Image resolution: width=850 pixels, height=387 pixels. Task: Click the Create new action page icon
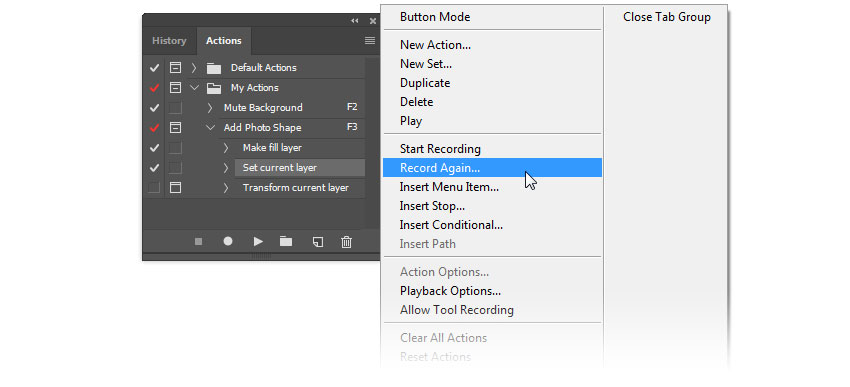pyautogui.click(x=318, y=242)
